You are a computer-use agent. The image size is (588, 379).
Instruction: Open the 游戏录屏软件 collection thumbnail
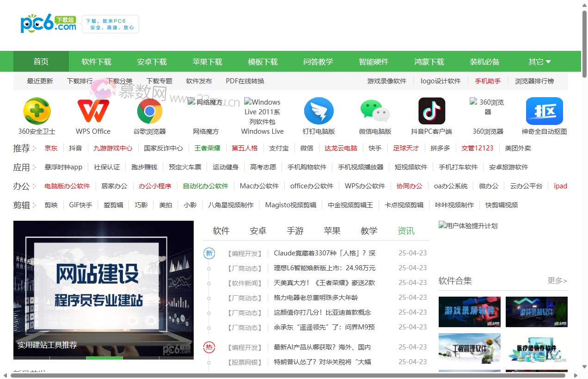click(469, 311)
